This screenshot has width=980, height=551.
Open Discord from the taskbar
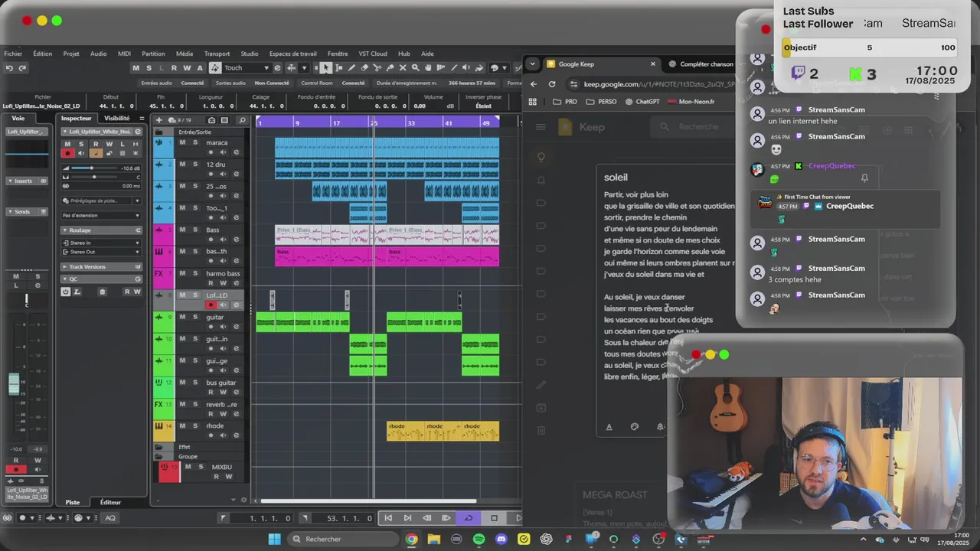[501, 539]
